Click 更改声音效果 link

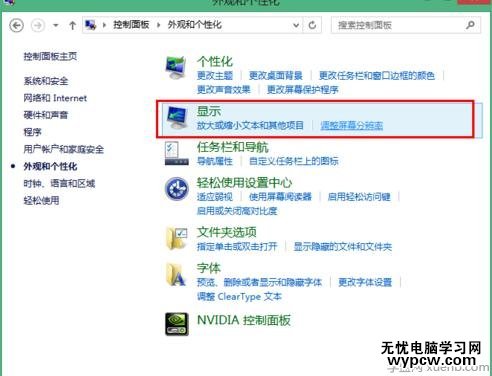pos(224,89)
